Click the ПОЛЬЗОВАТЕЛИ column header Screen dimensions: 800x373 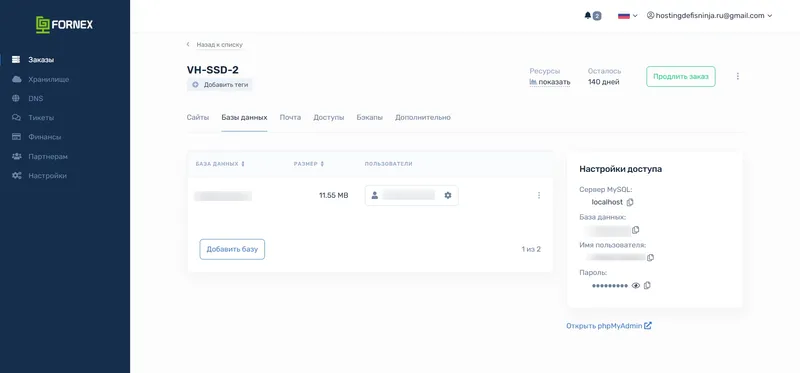[388, 164]
